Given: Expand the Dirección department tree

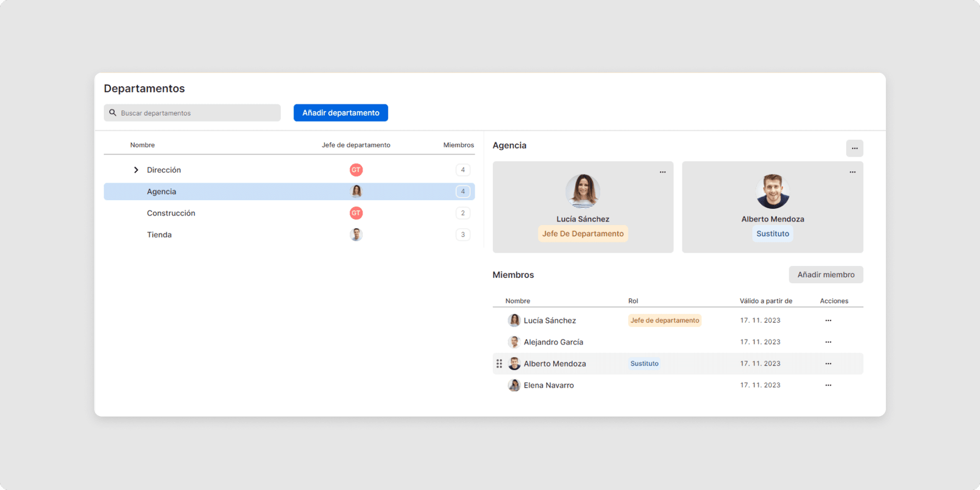Looking at the screenshot, I should point(136,170).
